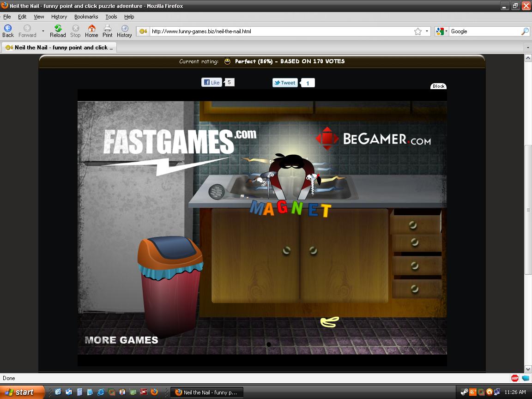Open the list all tabs dropdown

(527, 48)
